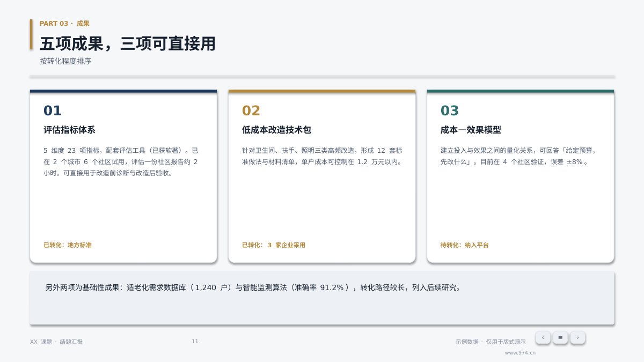Open the slide list menu button
The image size is (644, 362).
tap(560, 337)
